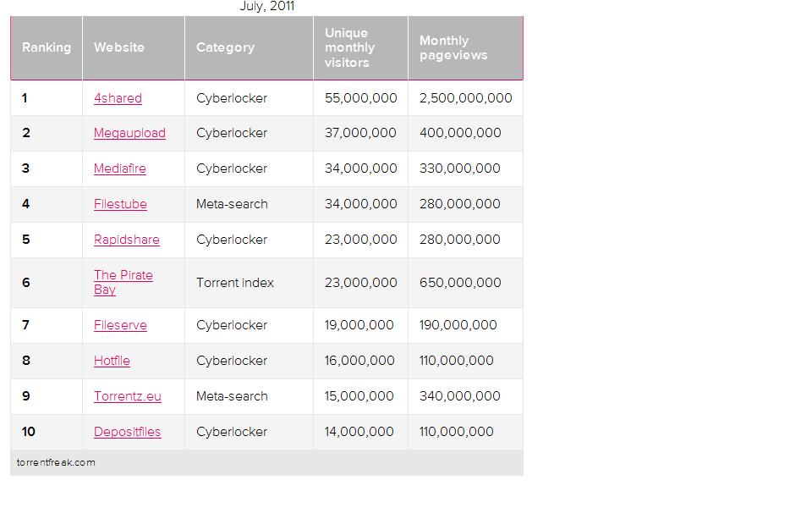Click the Megaupload link
The width and height of the screenshot is (812, 508).
(x=129, y=133)
